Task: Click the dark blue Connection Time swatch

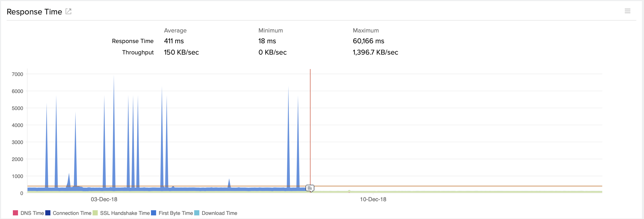Action: [x=48, y=213]
